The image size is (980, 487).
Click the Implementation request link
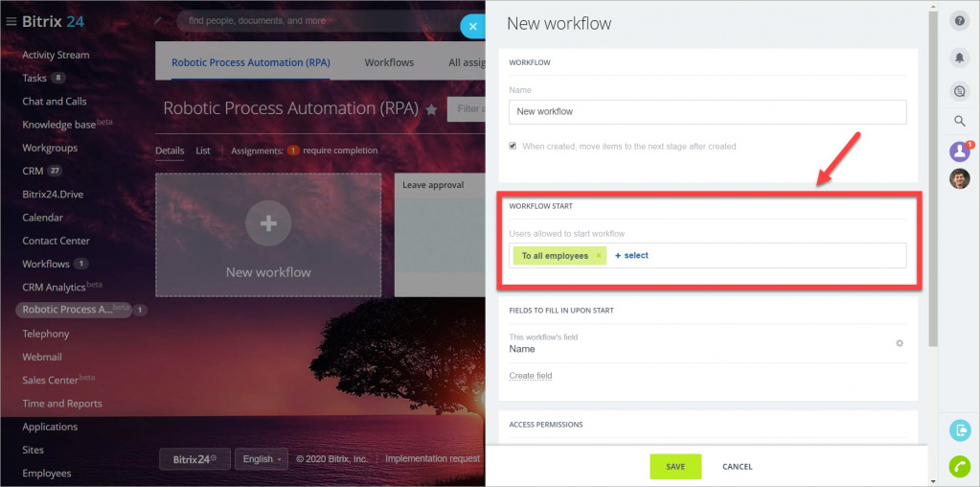pos(432,459)
